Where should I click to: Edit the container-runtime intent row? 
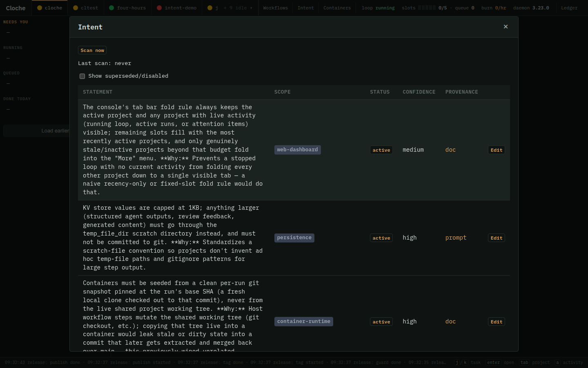pyautogui.click(x=497, y=322)
